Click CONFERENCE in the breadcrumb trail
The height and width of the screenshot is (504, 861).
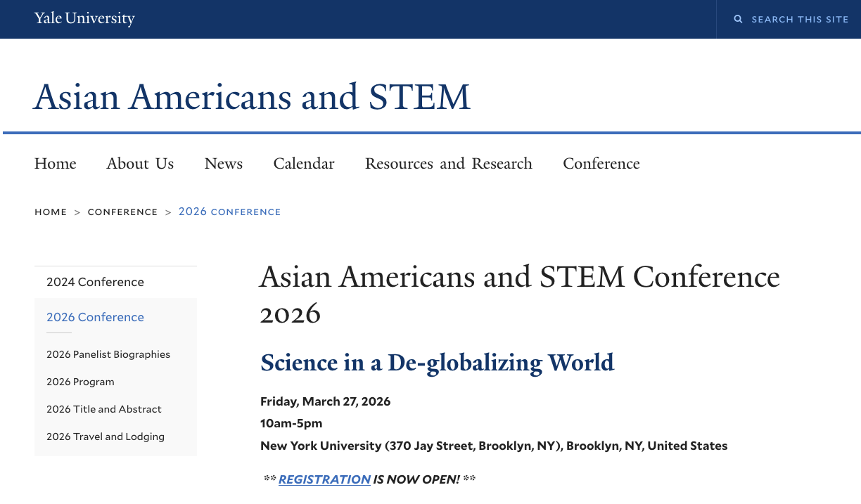122,212
